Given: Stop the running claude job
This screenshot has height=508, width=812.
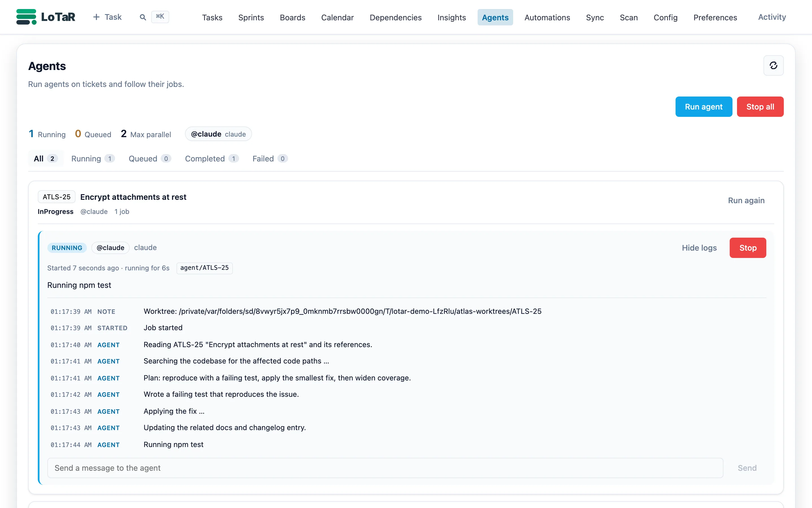Looking at the screenshot, I should [x=748, y=248].
